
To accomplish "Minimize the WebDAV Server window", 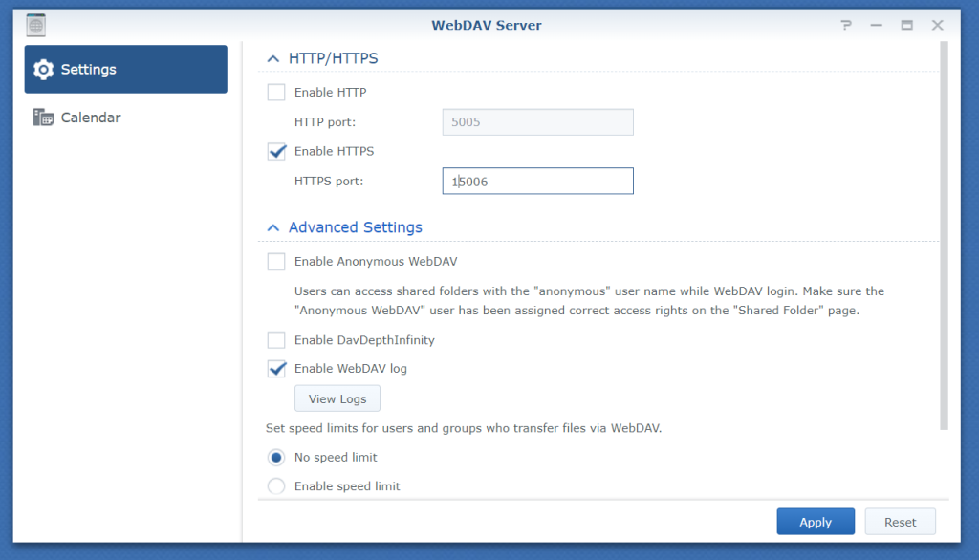I will (x=877, y=25).
